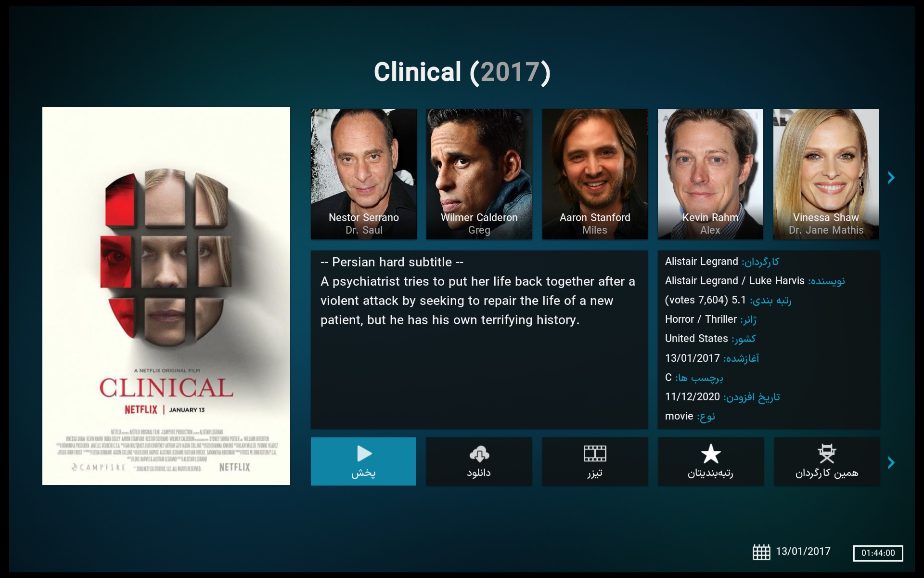Click the Clinical movie poster

coord(166,296)
